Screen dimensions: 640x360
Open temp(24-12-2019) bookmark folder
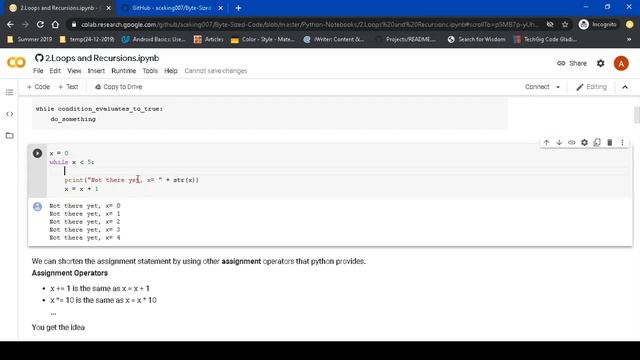click(87, 40)
